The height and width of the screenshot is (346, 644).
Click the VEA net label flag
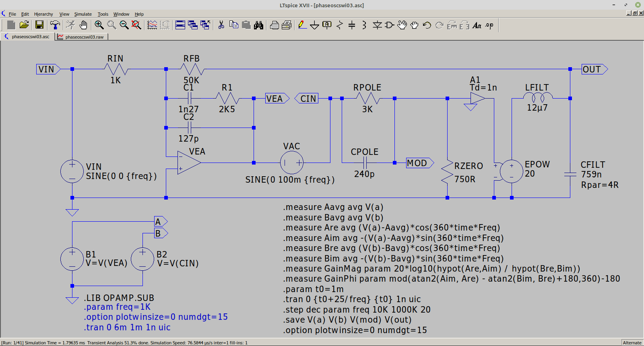tap(277, 99)
